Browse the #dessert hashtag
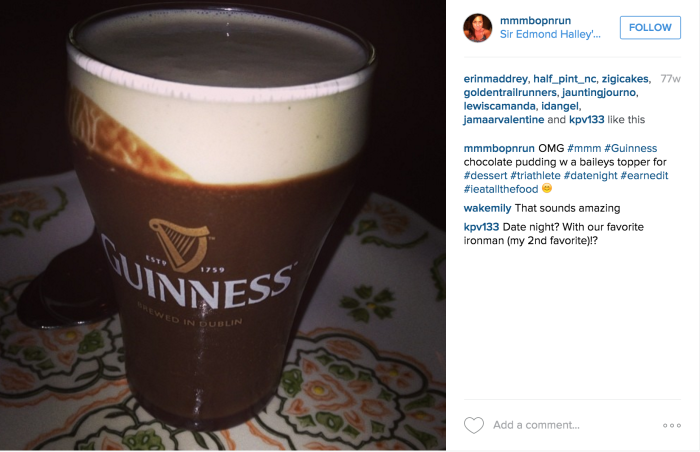Screen dimensions: 700x452 pos(485,176)
